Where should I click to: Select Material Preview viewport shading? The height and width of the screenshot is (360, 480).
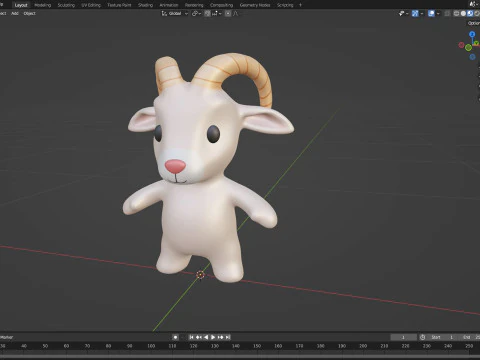[470, 13]
